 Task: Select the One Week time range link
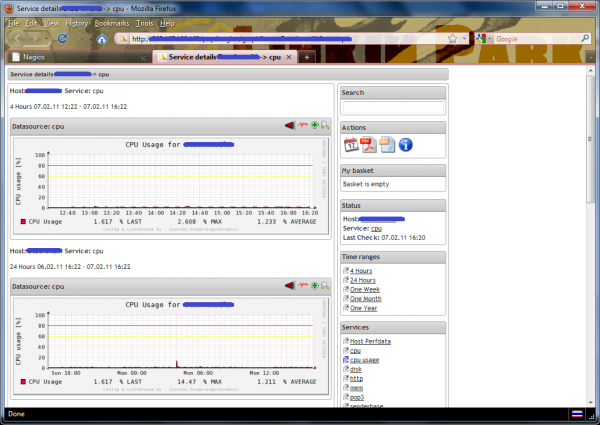364,289
